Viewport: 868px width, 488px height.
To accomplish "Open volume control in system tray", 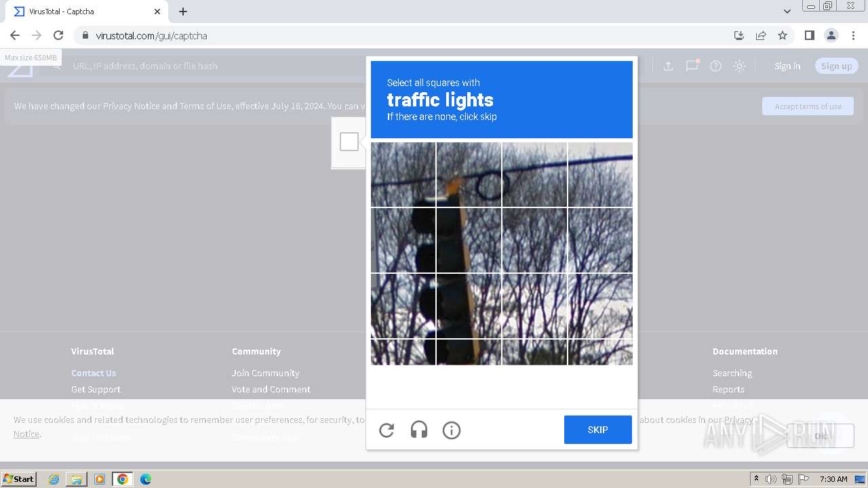I will point(771,479).
